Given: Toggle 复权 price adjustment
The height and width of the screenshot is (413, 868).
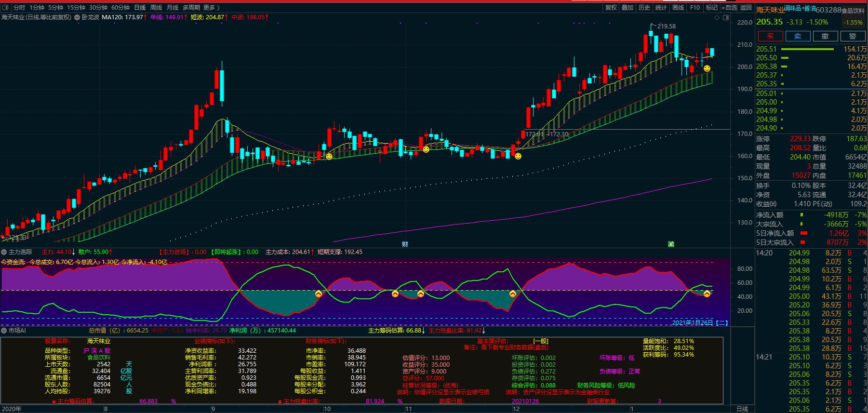Looking at the screenshot, I should tap(611, 8).
